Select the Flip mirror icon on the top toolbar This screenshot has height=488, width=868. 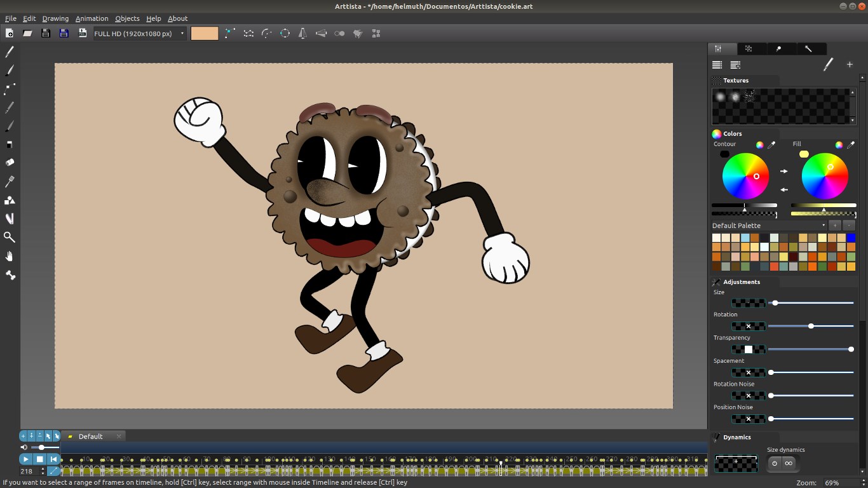click(302, 33)
